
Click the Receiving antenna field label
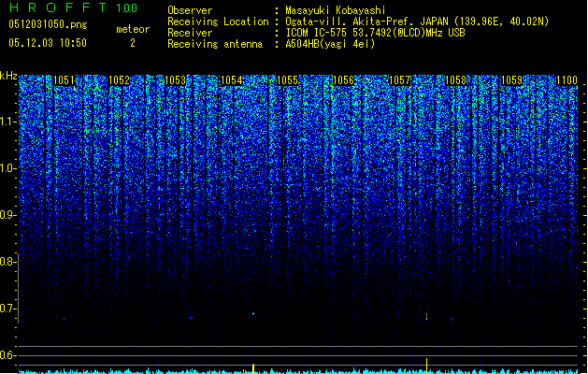[x=215, y=44]
